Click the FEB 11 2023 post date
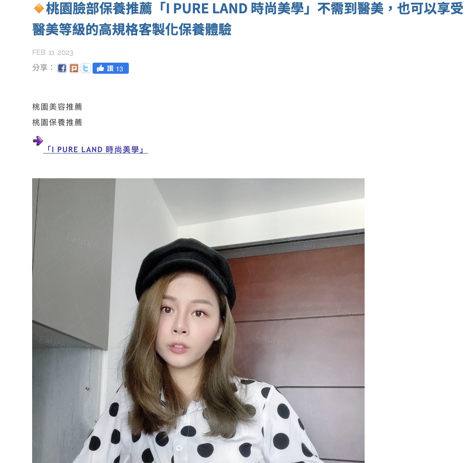The height and width of the screenshot is (463, 476). coord(53,52)
